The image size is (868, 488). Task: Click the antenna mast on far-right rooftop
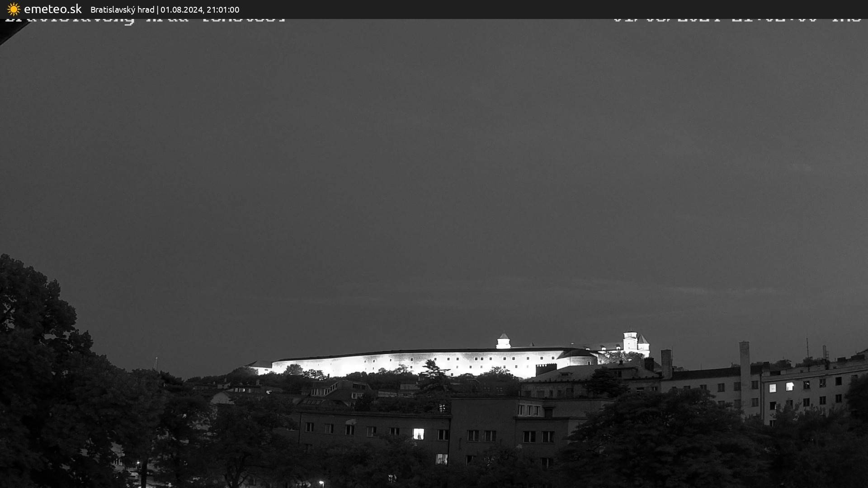tap(807, 348)
